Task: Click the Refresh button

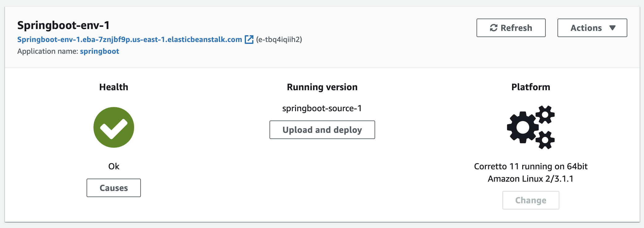Action: [511, 28]
